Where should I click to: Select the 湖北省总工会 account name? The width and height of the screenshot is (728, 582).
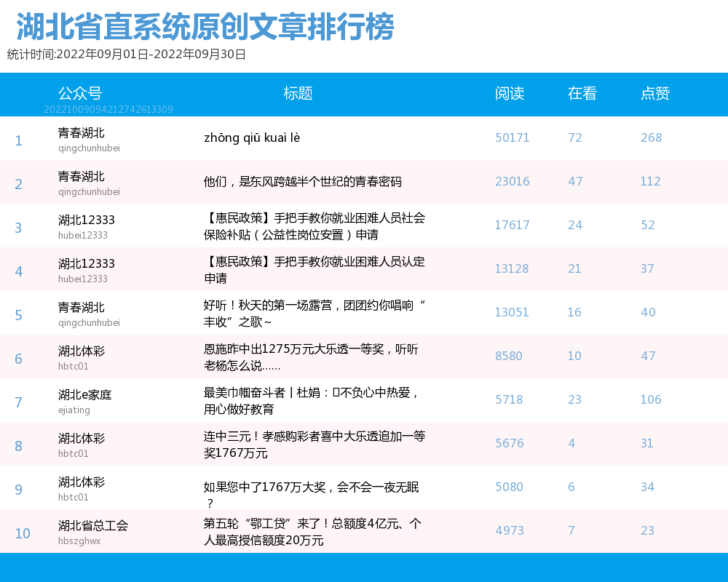click(x=93, y=526)
